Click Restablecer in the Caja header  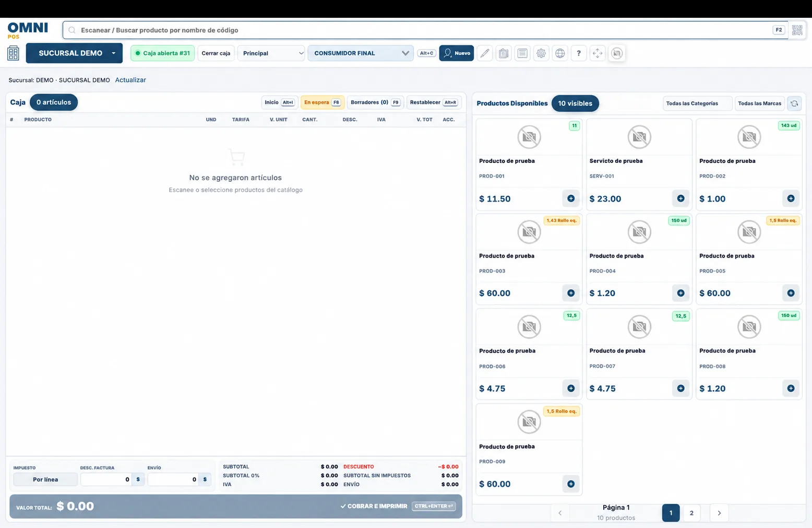tap(434, 102)
